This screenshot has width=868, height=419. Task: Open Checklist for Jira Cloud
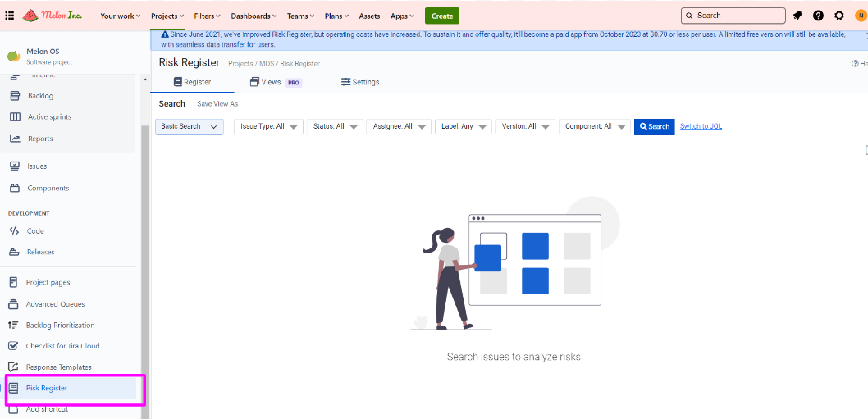(x=62, y=346)
